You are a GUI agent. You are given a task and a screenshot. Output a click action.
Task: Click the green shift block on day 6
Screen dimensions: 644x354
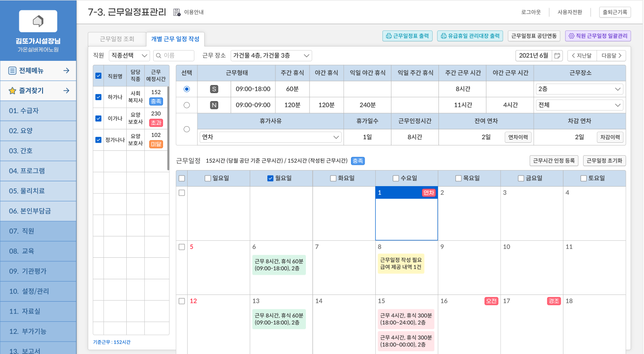pos(279,265)
